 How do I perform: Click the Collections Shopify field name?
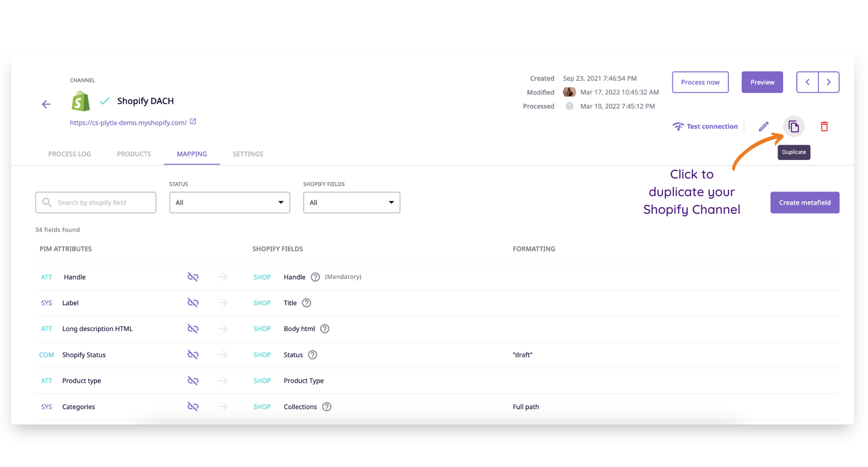[x=300, y=407]
